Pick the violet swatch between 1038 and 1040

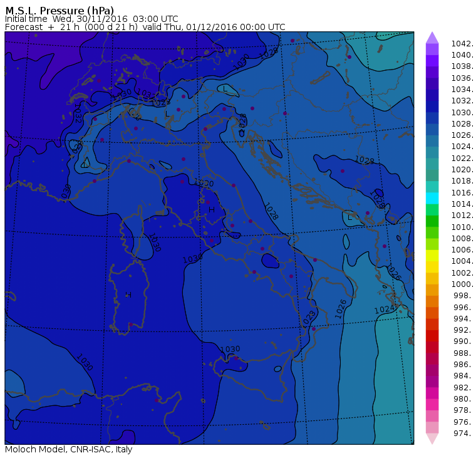[x=432, y=61]
